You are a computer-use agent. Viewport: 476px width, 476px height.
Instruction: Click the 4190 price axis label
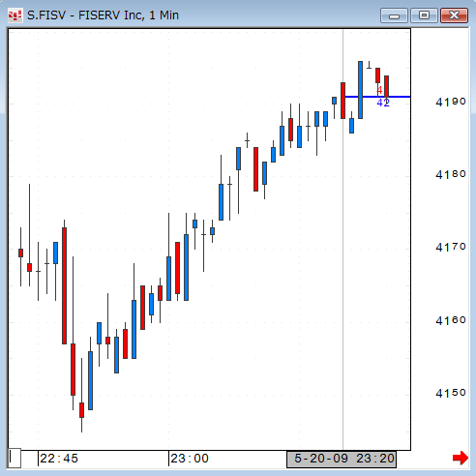(451, 102)
